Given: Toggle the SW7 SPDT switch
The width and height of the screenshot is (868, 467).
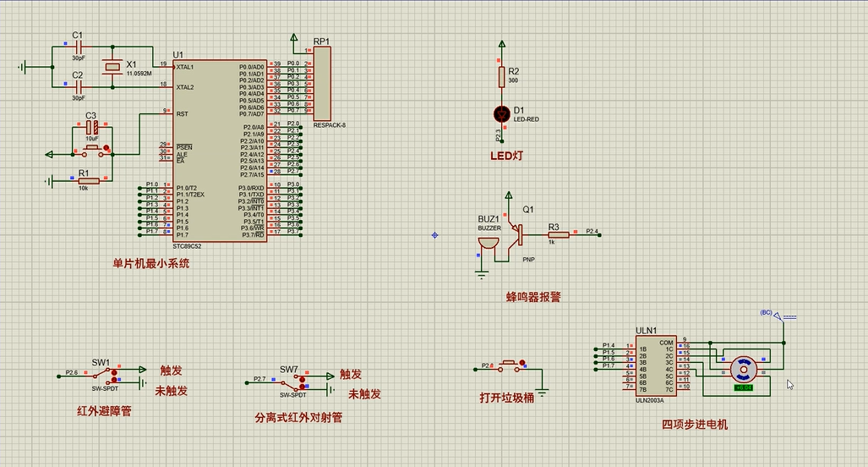Looking at the screenshot, I should [x=302, y=382].
